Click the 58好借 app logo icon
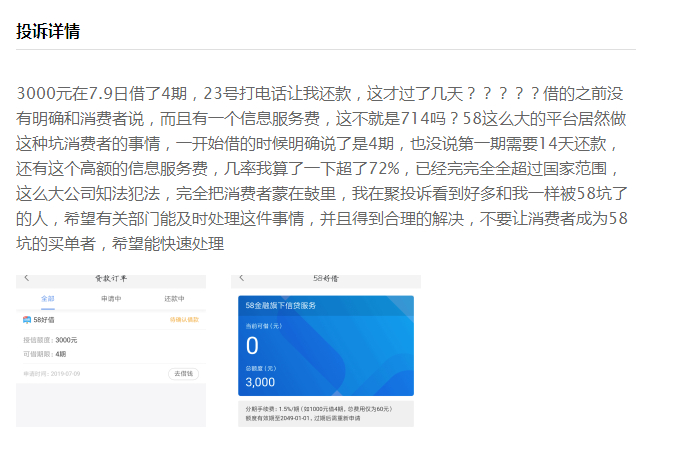 point(27,320)
